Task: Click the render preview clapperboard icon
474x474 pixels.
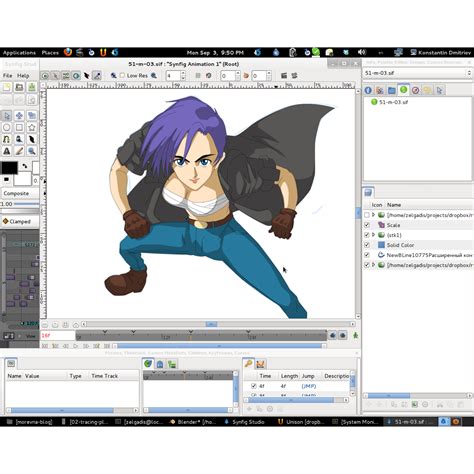Action: point(284,76)
